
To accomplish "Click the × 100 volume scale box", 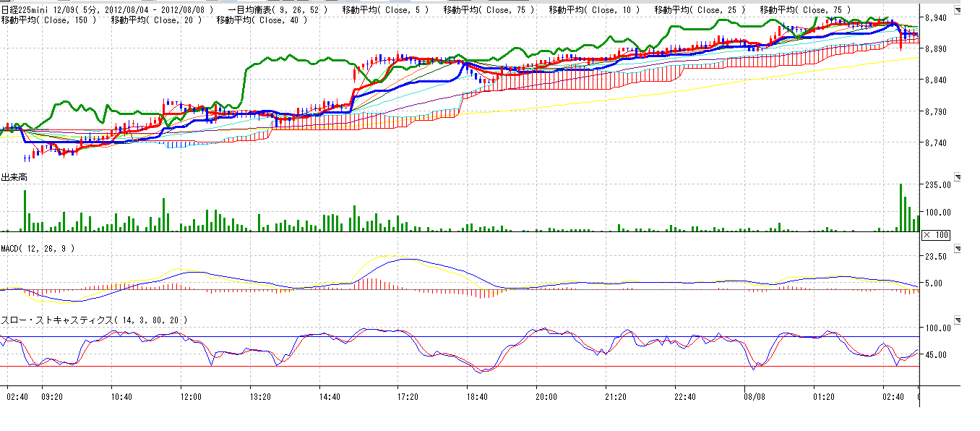I will 938,236.
